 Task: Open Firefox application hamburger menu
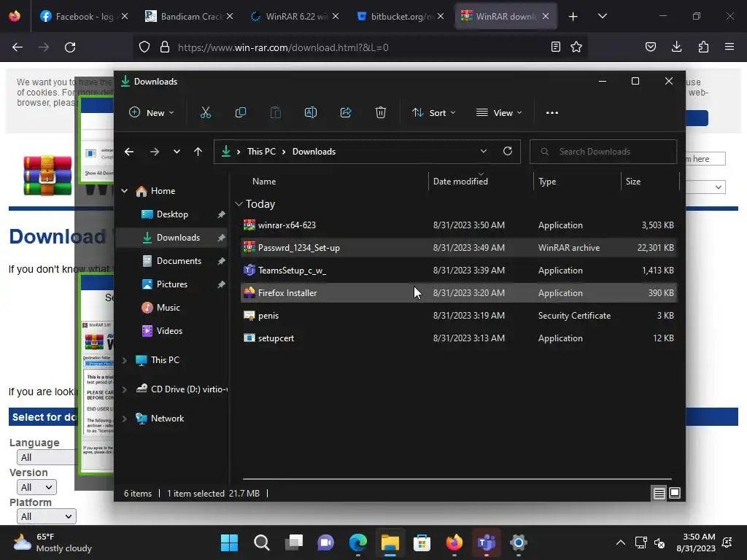(x=729, y=47)
